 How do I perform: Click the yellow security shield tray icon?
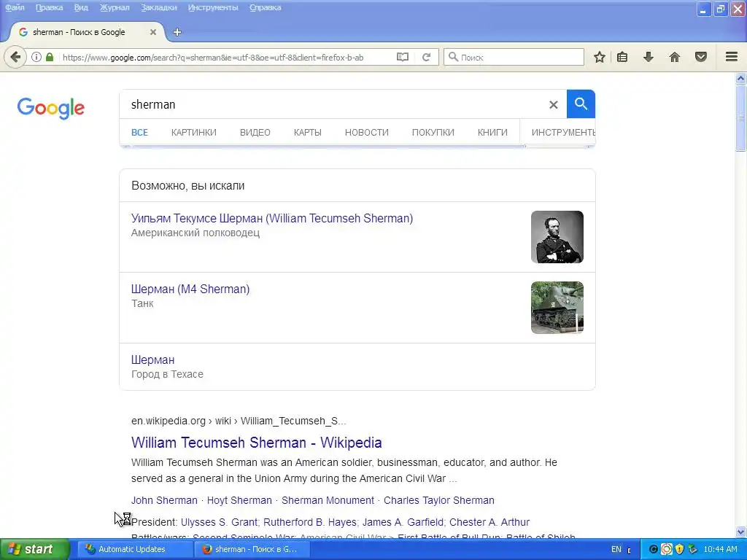(679, 549)
